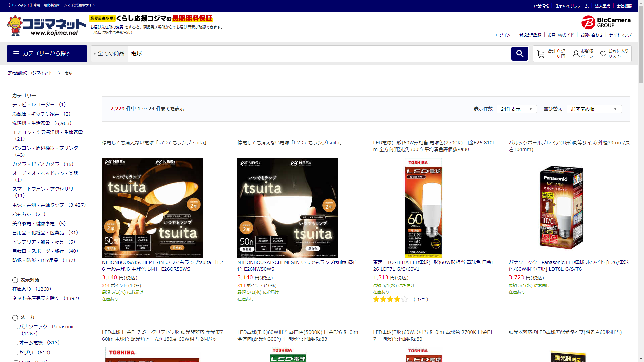644x362 pixels.
Task: Check the パナソニック Panasonic maker checkbox
Action: click(16, 327)
